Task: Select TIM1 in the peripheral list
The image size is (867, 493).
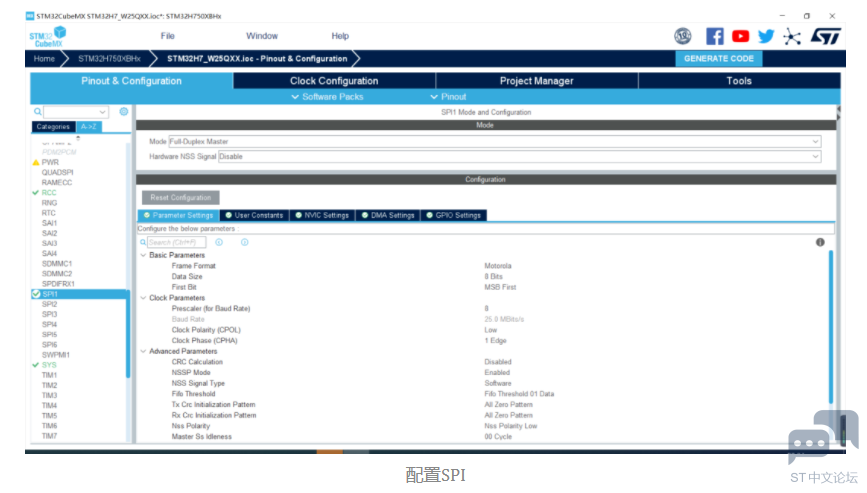Action: [49, 375]
